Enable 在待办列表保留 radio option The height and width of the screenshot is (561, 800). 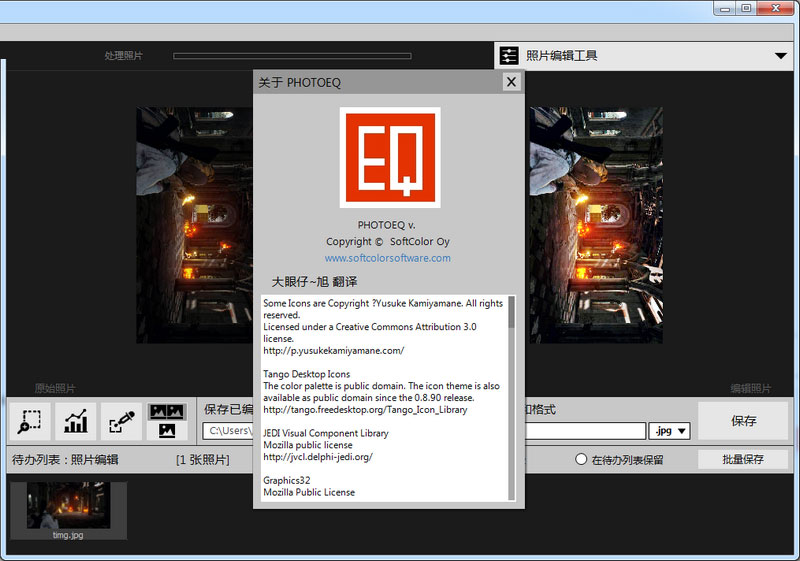[x=581, y=459]
